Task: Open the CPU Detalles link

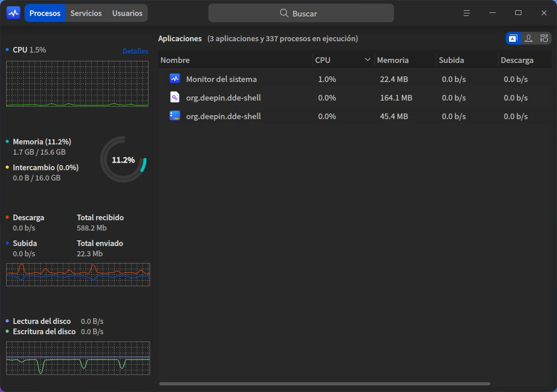Action: click(x=135, y=51)
